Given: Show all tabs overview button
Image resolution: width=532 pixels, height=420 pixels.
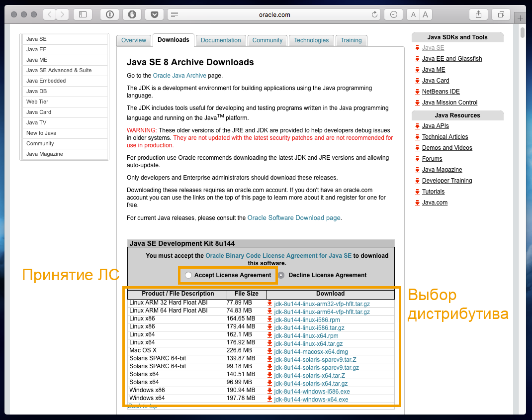Looking at the screenshot, I should click(x=501, y=14).
